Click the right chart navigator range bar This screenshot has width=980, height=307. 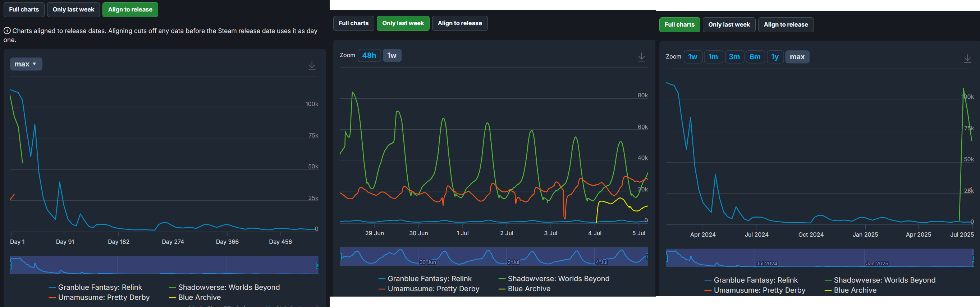click(820, 258)
